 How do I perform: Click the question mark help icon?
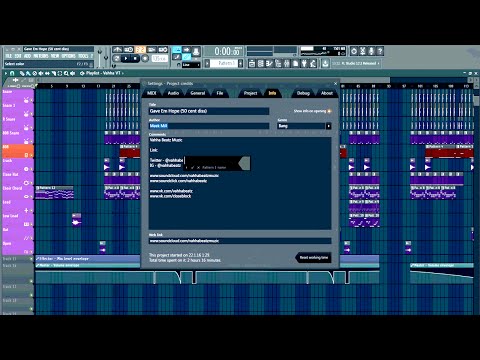coord(380,51)
